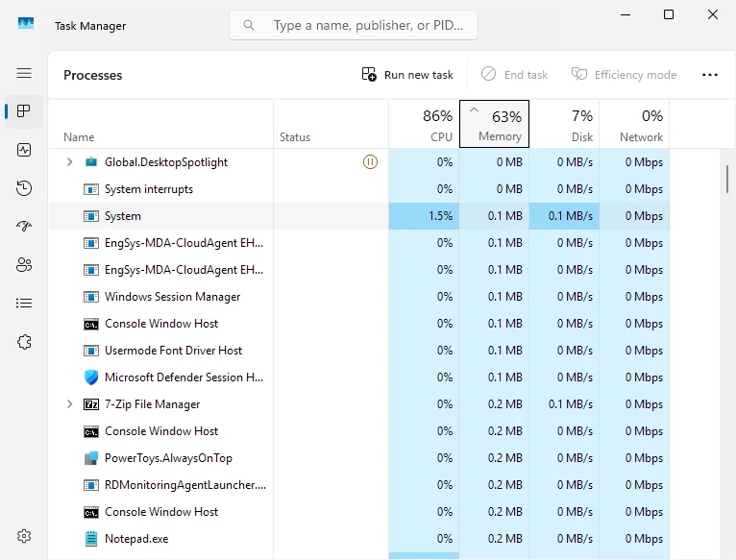
Task: Select the System process row
Action: [358, 216]
